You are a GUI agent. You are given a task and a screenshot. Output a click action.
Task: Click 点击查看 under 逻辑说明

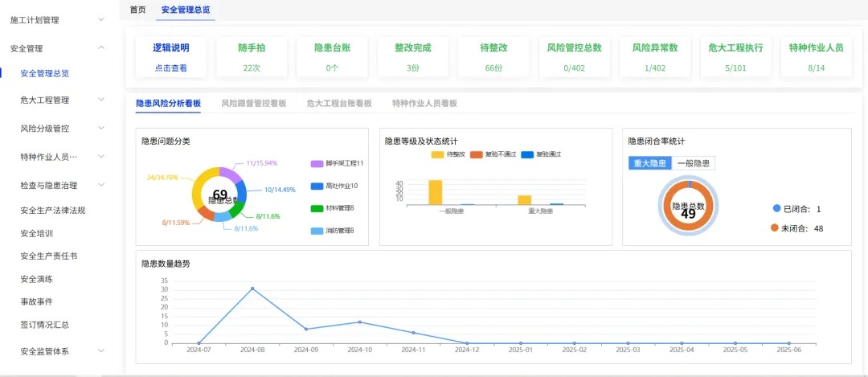(x=170, y=68)
